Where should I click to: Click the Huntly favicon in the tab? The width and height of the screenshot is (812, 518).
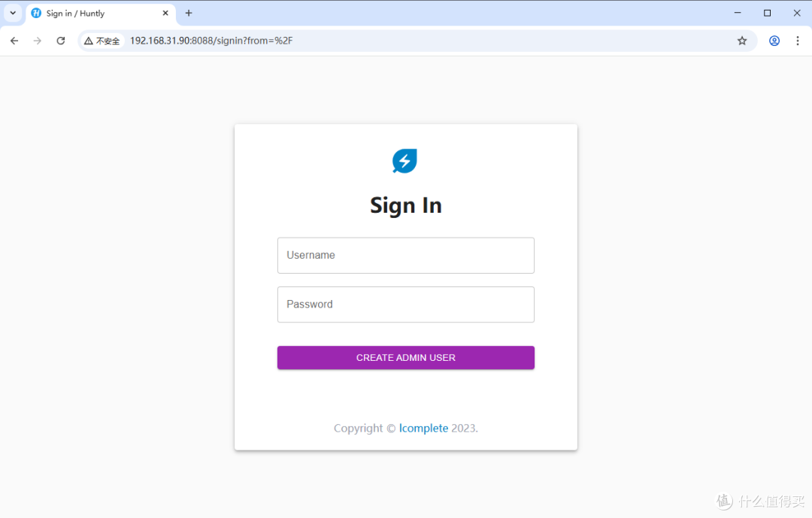[36, 14]
